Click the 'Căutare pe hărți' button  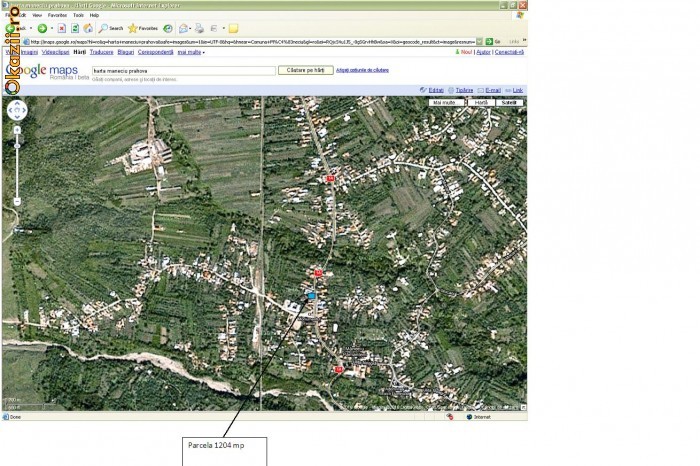(306, 70)
